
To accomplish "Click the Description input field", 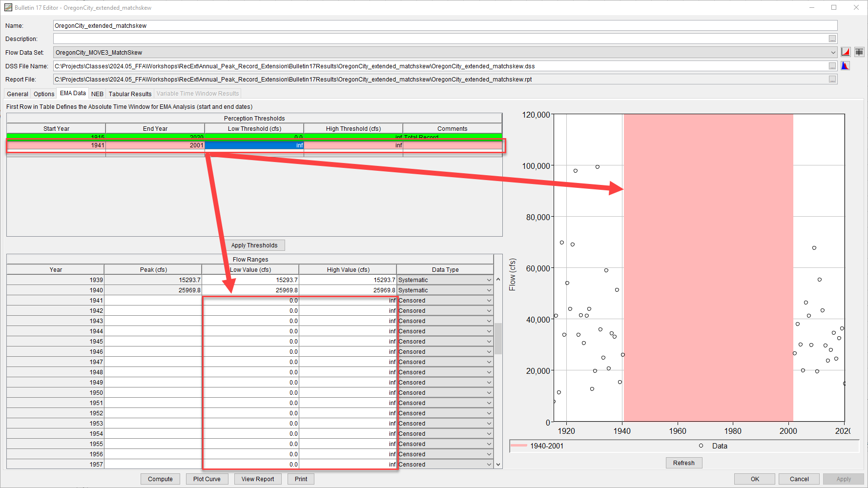I will (440, 39).
